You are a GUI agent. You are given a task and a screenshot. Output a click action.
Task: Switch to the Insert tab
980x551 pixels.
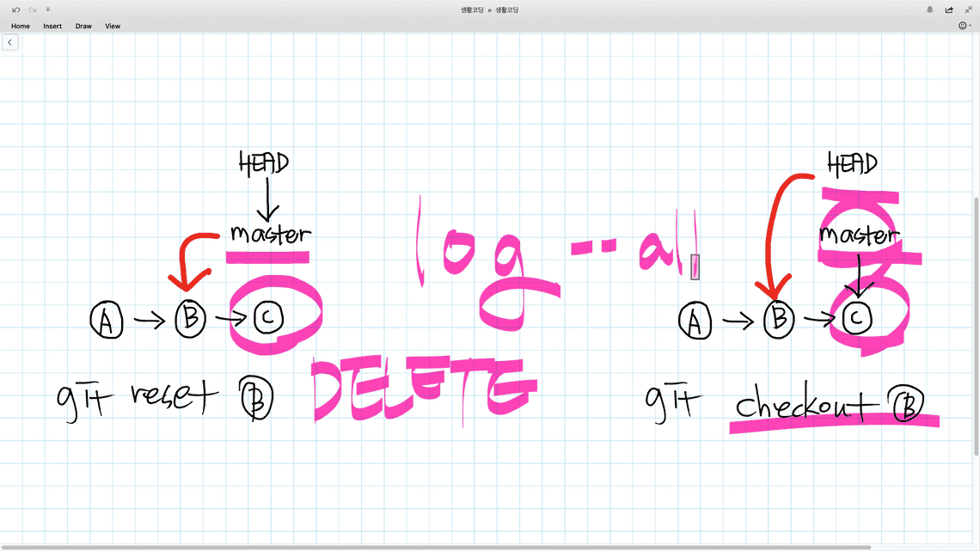[x=52, y=26]
